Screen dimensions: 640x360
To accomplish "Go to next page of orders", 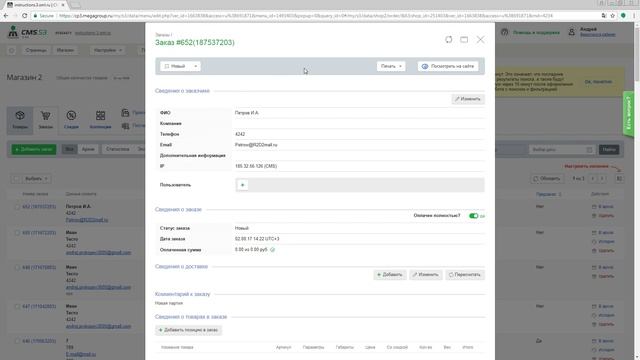I will [602, 179].
